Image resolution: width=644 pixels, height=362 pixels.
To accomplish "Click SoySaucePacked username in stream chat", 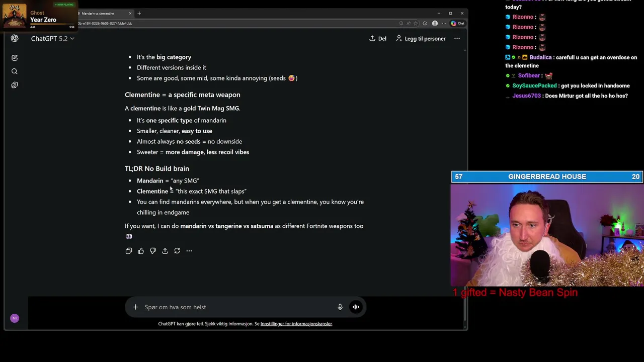I will 534,85.
